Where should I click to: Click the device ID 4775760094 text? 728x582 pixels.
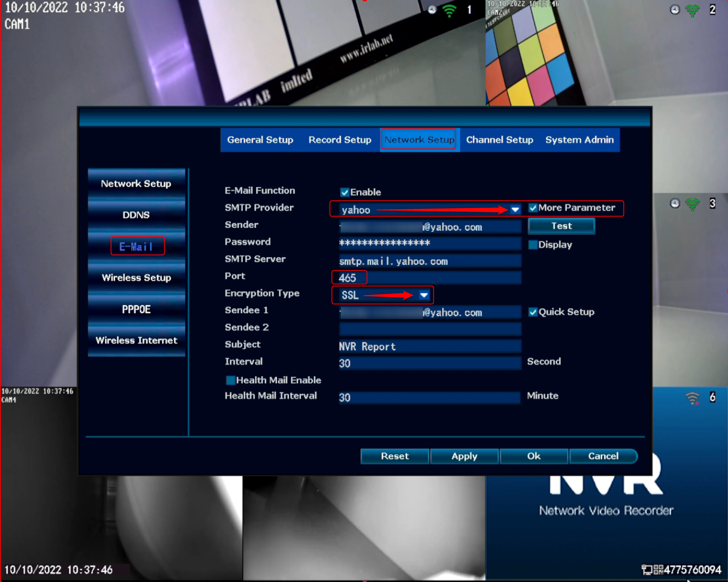pyautogui.click(x=693, y=570)
